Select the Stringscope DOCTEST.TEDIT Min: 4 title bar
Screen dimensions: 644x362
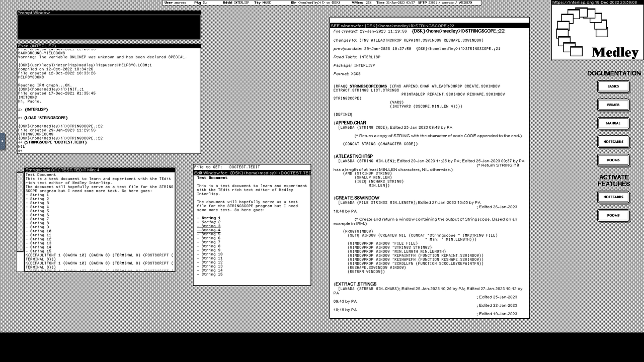[x=100, y=170]
